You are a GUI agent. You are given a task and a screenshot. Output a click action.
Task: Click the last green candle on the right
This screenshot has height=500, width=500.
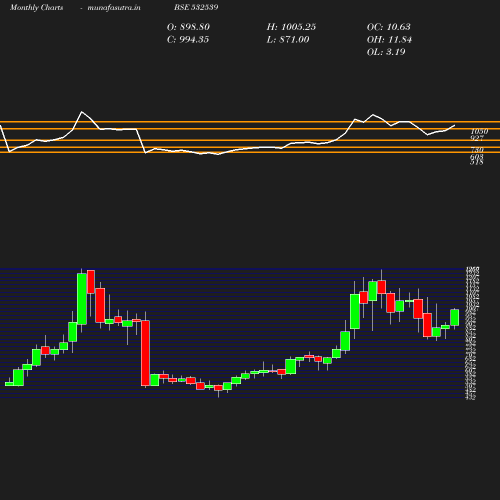[455, 317]
